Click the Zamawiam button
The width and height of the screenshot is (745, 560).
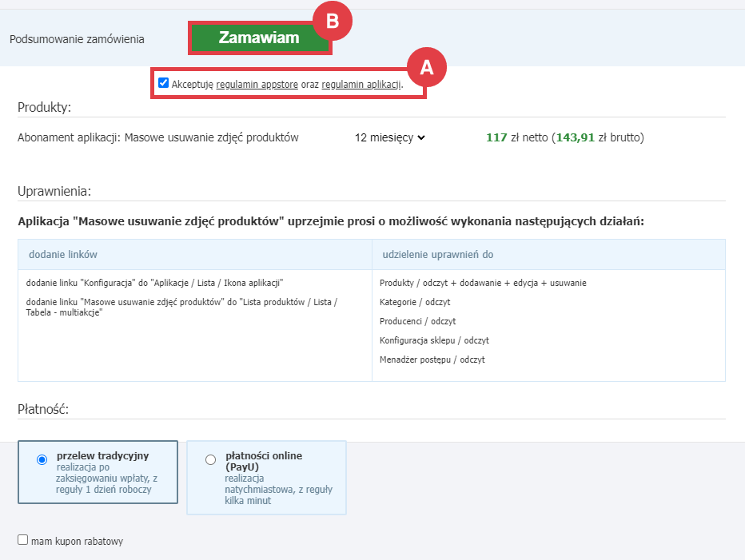tap(260, 38)
